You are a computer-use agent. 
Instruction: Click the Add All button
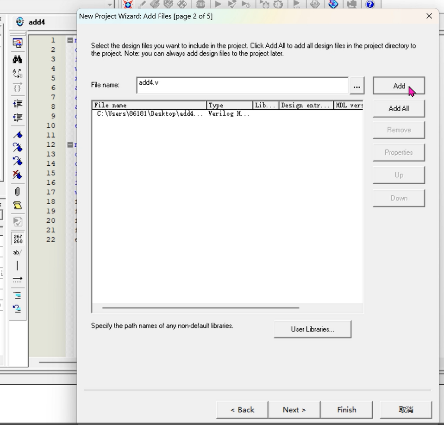click(x=399, y=108)
